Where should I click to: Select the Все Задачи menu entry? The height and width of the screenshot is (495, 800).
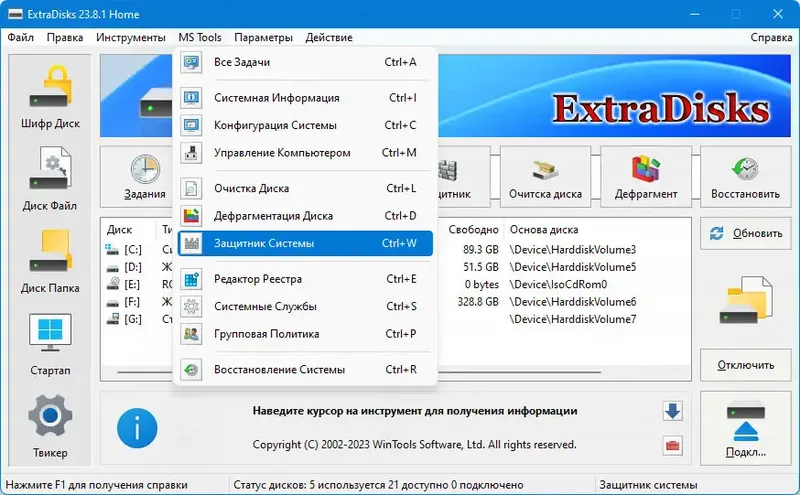pos(305,62)
